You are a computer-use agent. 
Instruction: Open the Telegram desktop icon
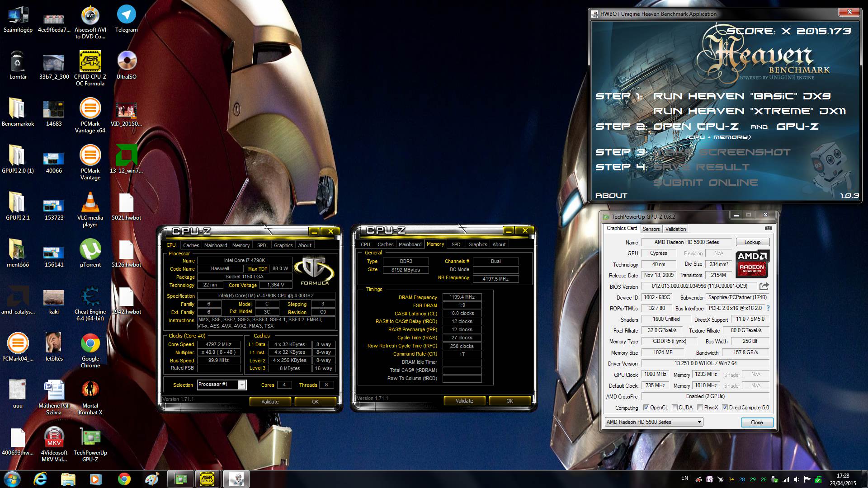click(x=126, y=19)
